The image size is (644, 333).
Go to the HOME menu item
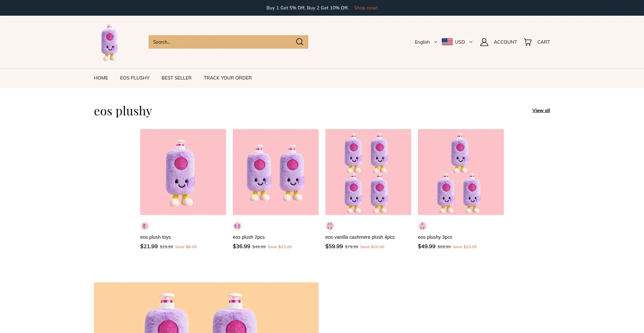pos(101,78)
